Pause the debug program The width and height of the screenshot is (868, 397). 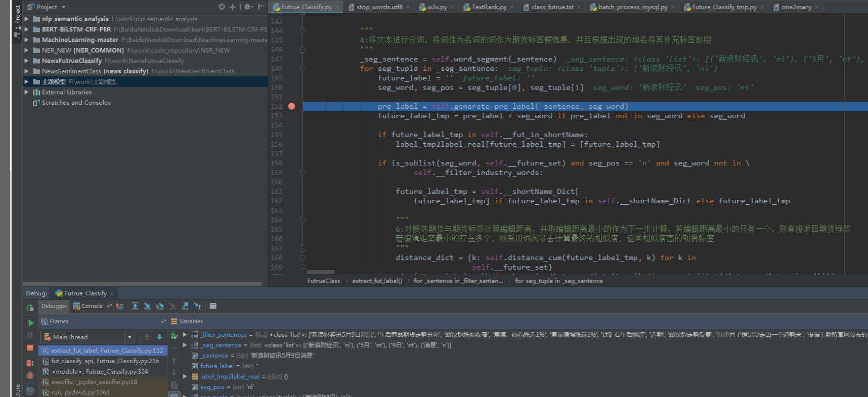coord(30,335)
